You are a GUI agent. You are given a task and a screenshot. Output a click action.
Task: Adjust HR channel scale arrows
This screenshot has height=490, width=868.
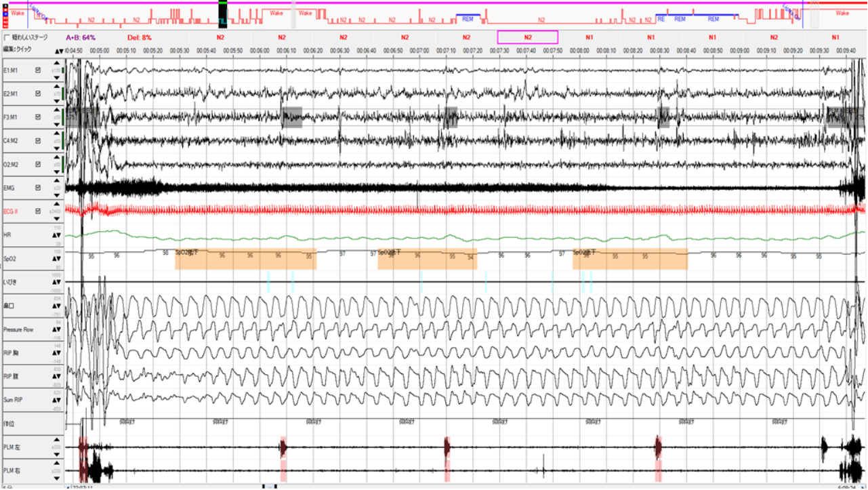pyautogui.click(x=58, y=235)
